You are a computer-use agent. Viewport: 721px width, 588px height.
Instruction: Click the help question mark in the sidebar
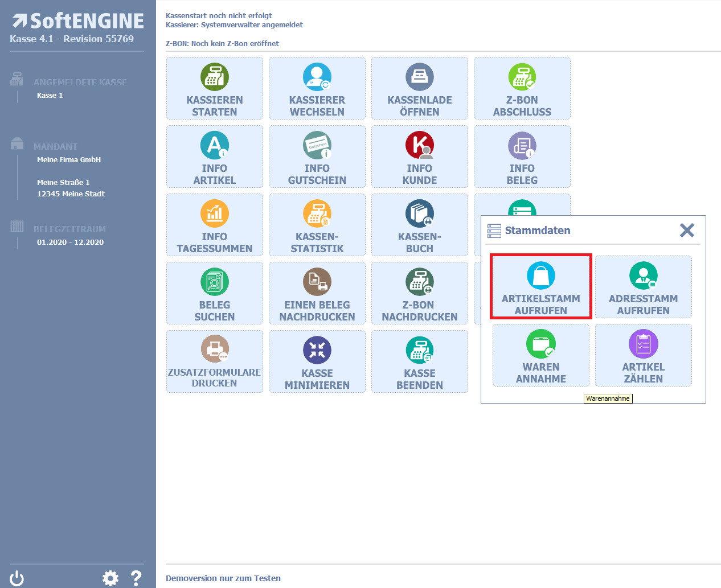point(136,578)
